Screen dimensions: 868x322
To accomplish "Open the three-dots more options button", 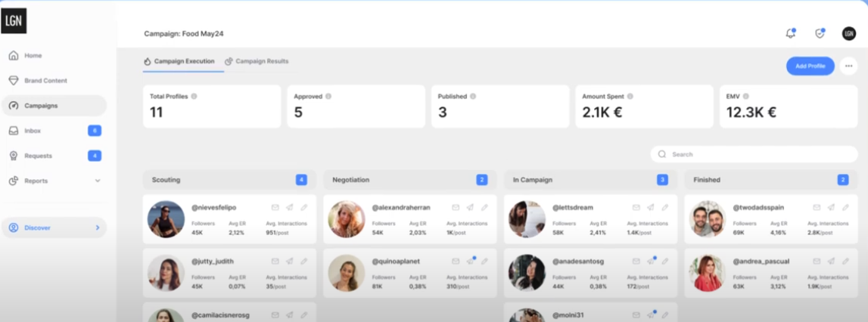I will (848, 66).
